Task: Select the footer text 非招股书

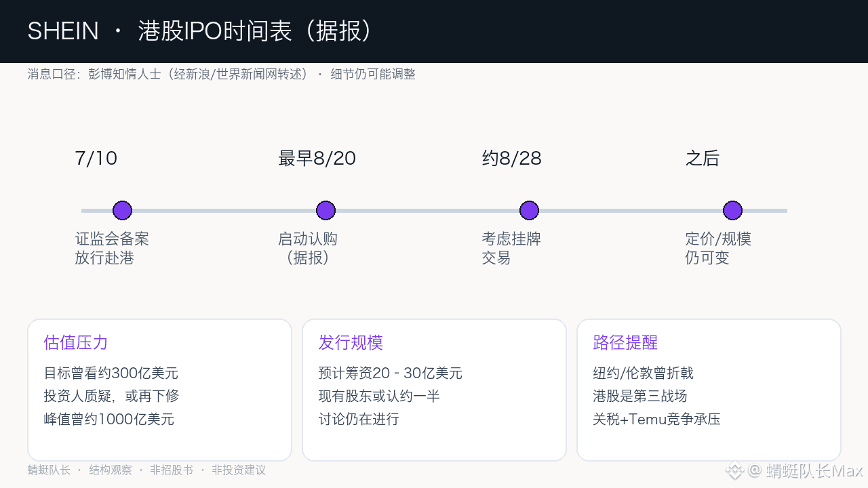Action: (x=172, y=470)
